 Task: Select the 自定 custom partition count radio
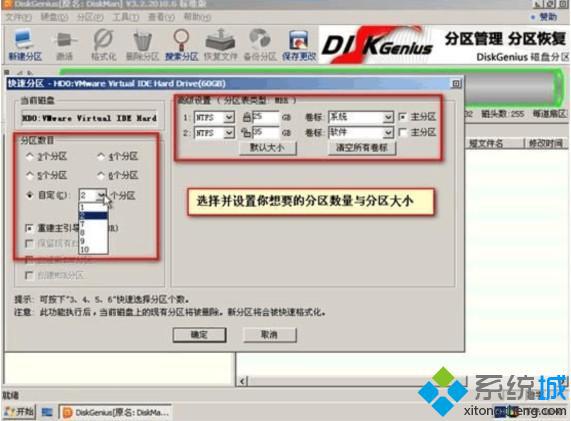click(x=30, y=195)
